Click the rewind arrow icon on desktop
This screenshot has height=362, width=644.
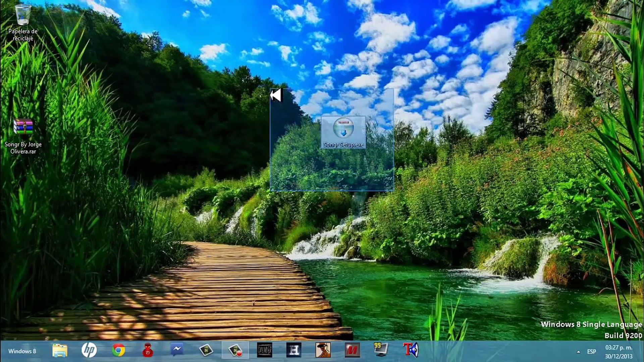[x=276, y=96]
